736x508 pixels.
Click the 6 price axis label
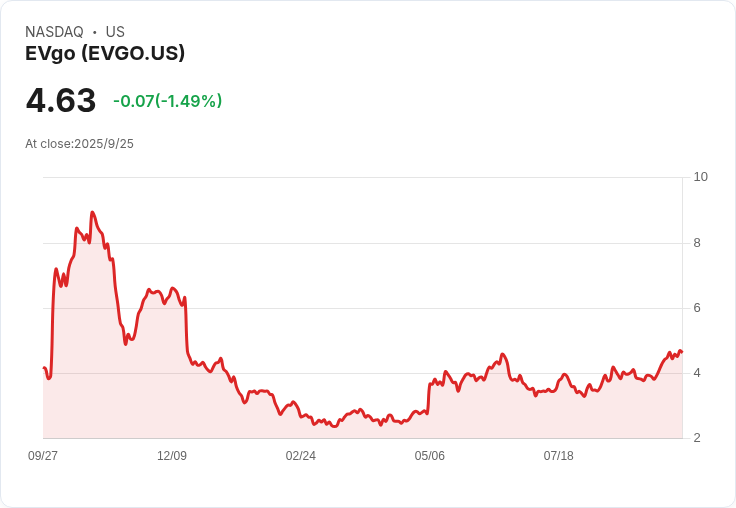(x=697, y=308)
